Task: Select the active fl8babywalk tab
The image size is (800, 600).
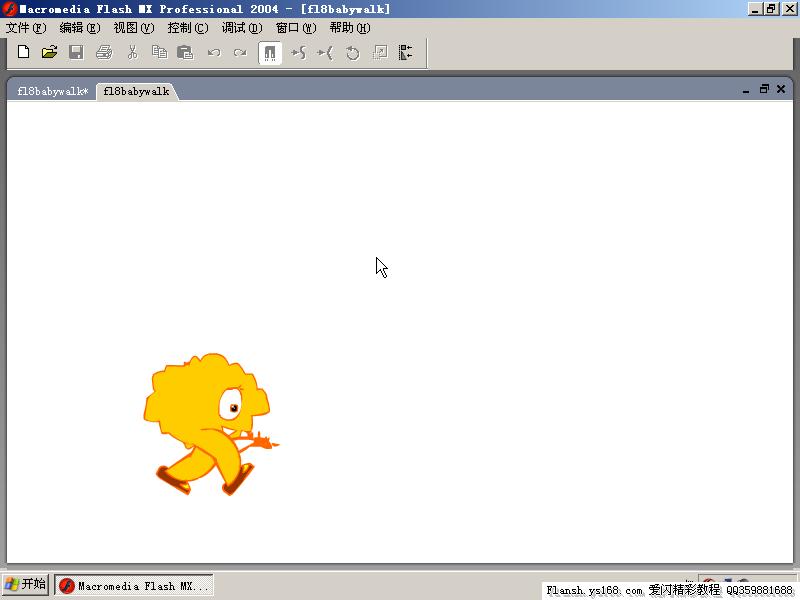Action: pos(136,91)
